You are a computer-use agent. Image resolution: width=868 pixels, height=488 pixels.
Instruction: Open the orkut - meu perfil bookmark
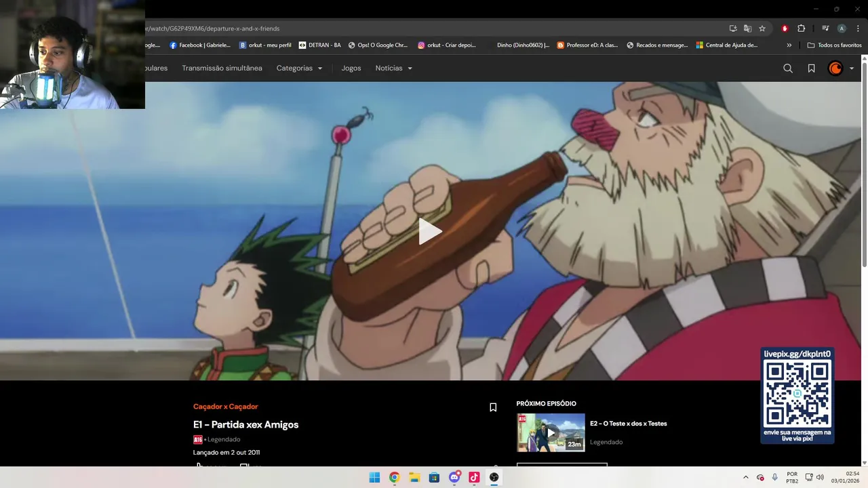pyautogui.click(x=265, y=45)
